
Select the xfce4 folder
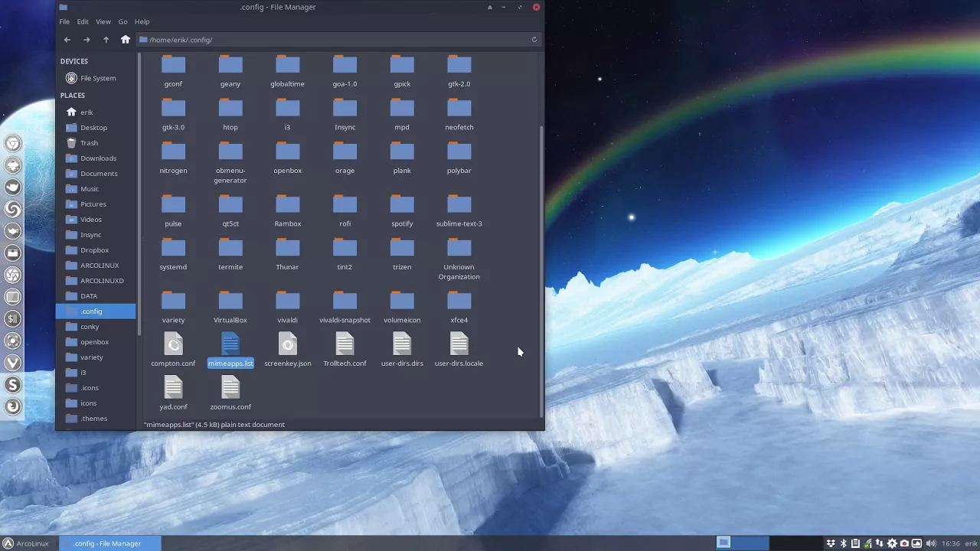tap(459, 308)
